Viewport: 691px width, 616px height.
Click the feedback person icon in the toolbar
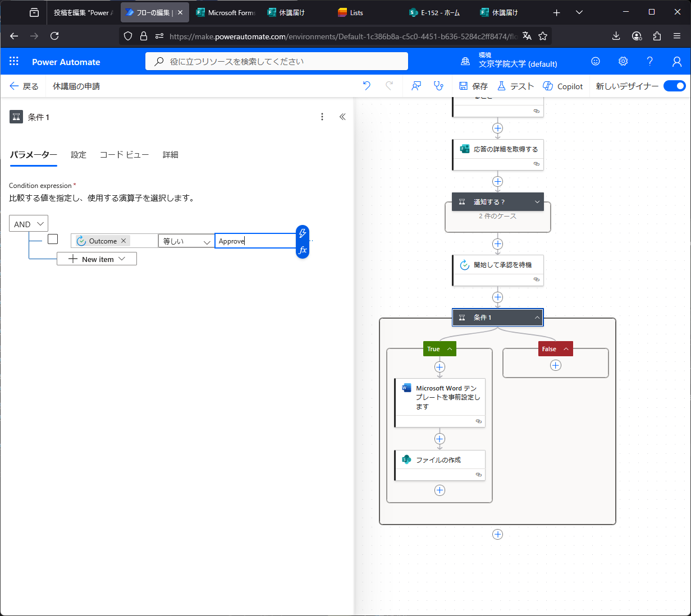pyautogui.click(x=416, y=86)
